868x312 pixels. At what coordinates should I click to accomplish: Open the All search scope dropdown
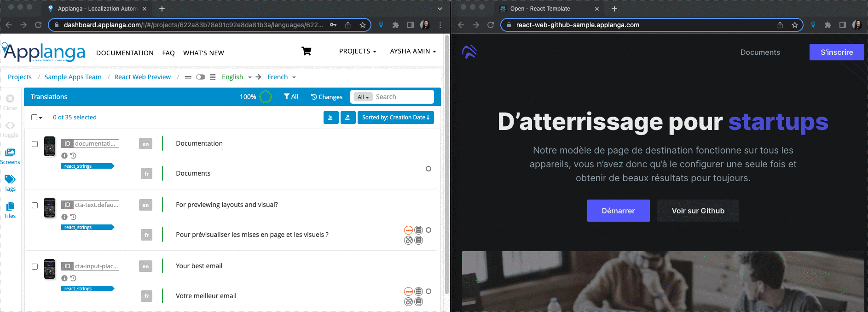click(363, 97)
